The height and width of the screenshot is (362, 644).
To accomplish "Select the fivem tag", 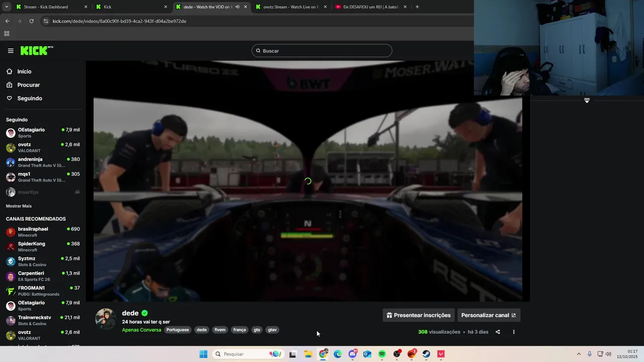I will (220, 330).
